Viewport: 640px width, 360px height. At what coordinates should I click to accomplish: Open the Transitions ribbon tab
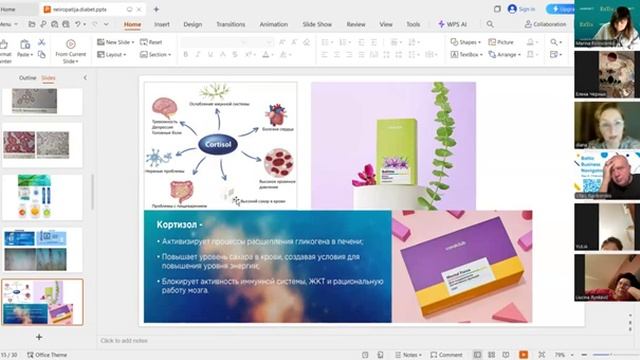pos(231,24)
